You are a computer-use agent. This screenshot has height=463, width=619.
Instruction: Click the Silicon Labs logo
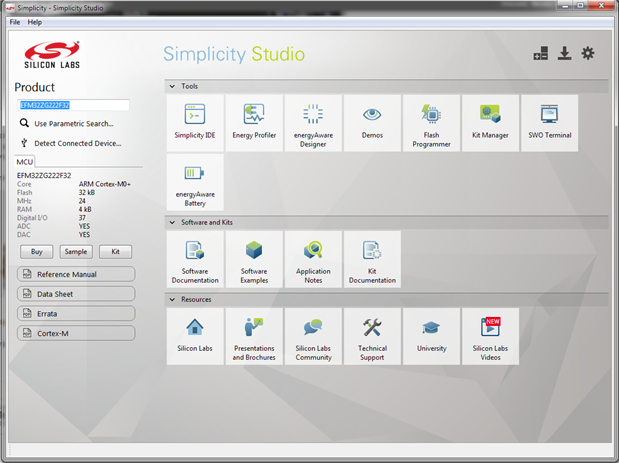pos(52,54)
